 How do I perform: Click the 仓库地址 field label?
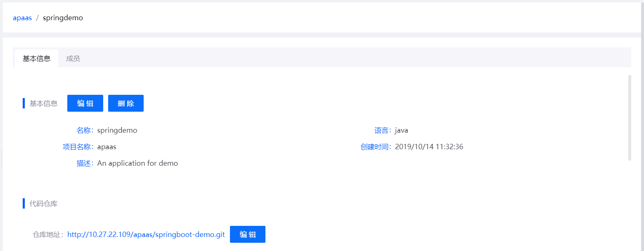tap(48, 235)
